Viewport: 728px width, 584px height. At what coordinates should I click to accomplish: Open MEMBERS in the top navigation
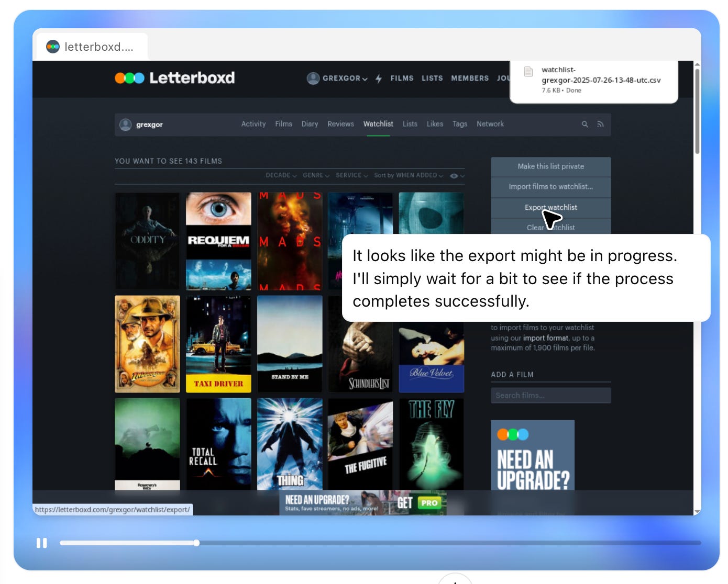(470, 78)
